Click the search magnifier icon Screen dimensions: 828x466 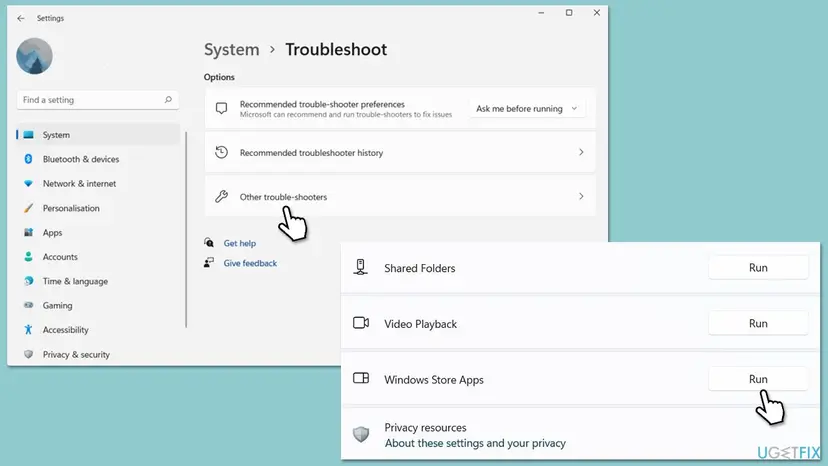click(x=168, y=100)
